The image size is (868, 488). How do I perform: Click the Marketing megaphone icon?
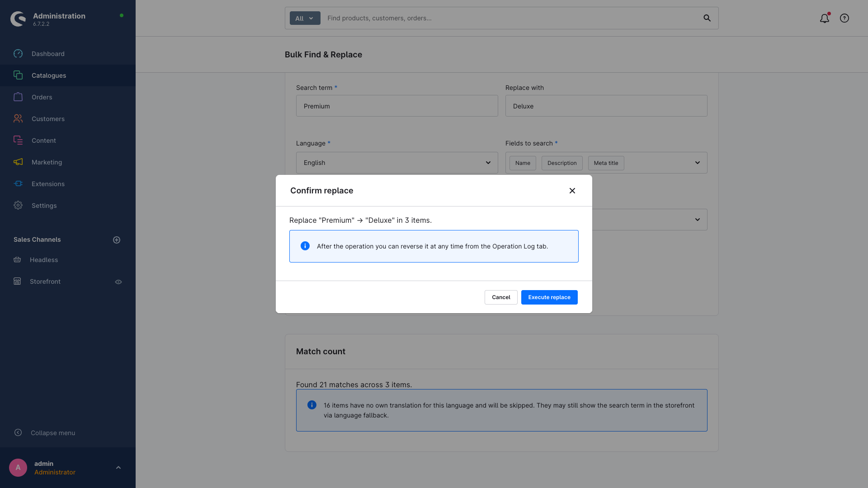point(18,162)
